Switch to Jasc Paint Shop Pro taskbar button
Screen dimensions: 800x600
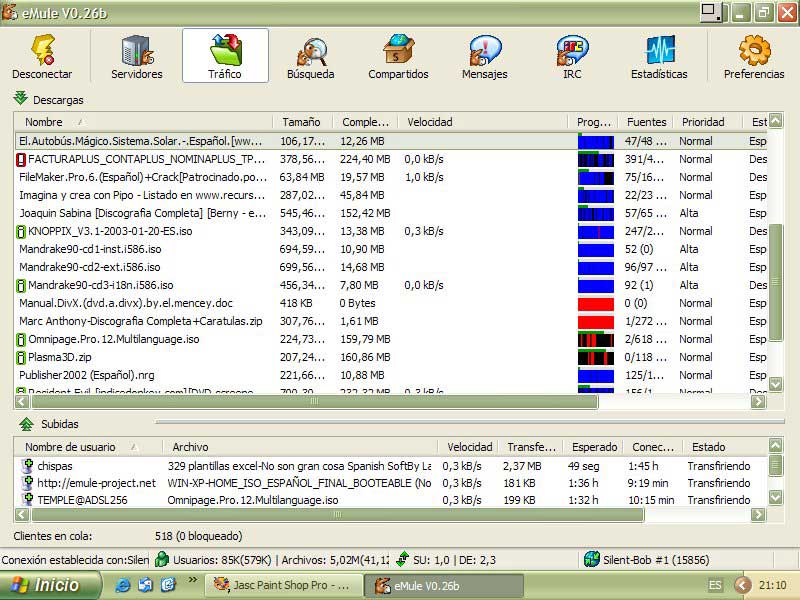(284, 585)
